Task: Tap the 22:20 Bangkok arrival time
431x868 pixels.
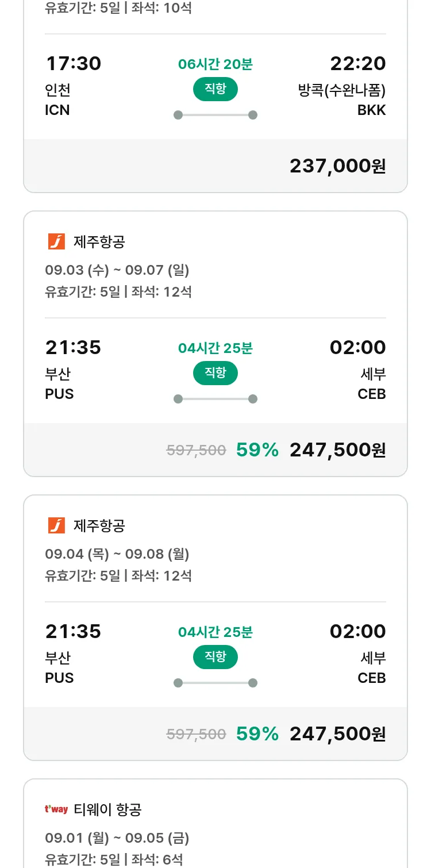Action: coord(357,63)
